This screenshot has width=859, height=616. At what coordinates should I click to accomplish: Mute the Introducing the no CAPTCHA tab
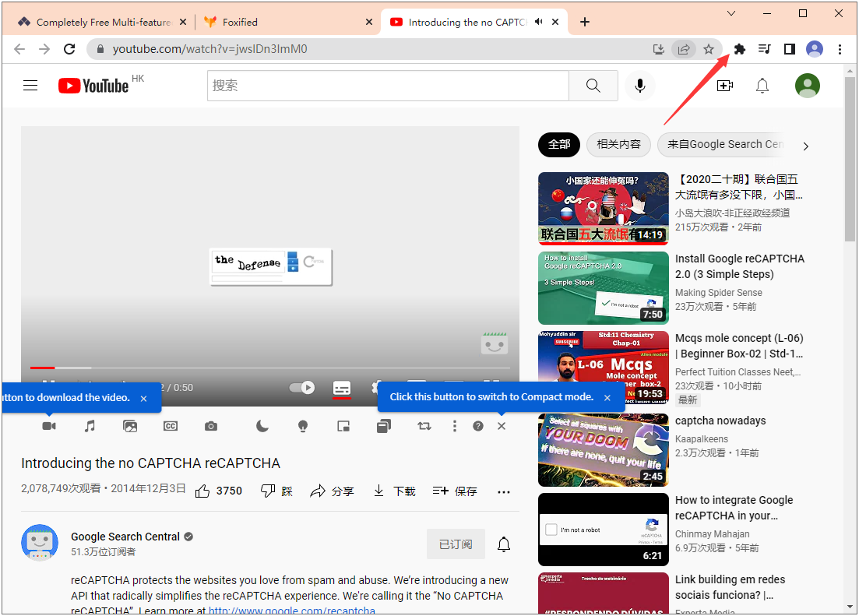[x=539, y=22]
